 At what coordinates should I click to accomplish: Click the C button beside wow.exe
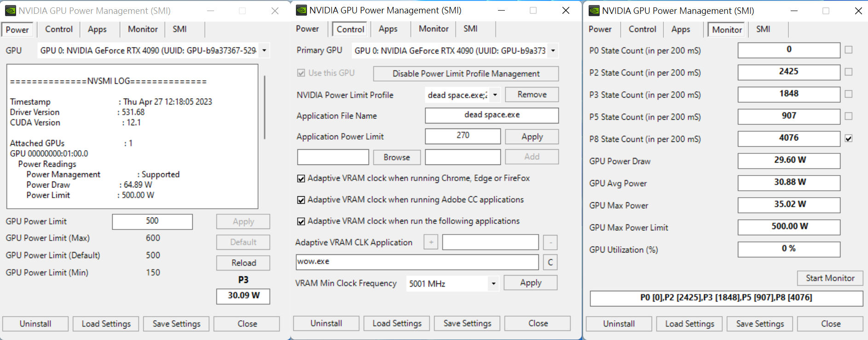pos(550,263)
